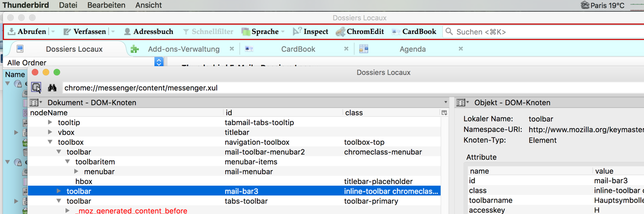644x214 pixels.
Task: Select the toolbarname attribute row
Action: tap(556, 200)
